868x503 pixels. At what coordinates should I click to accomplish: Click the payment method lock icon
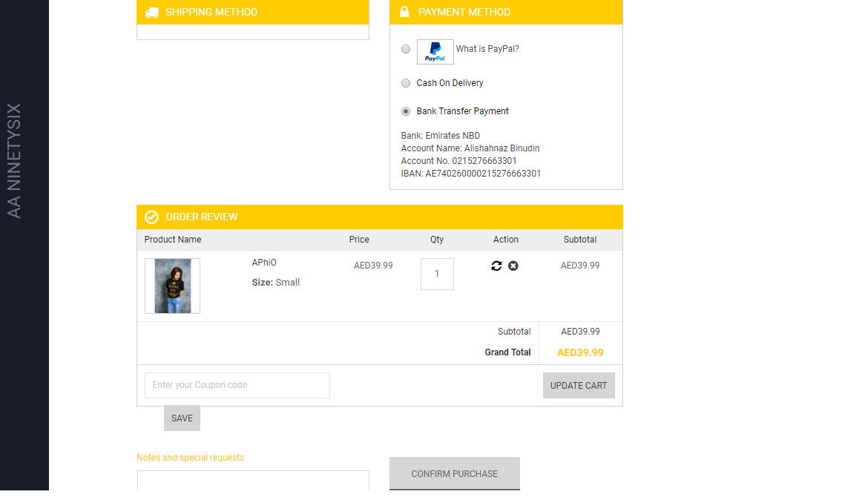point(404,12)
